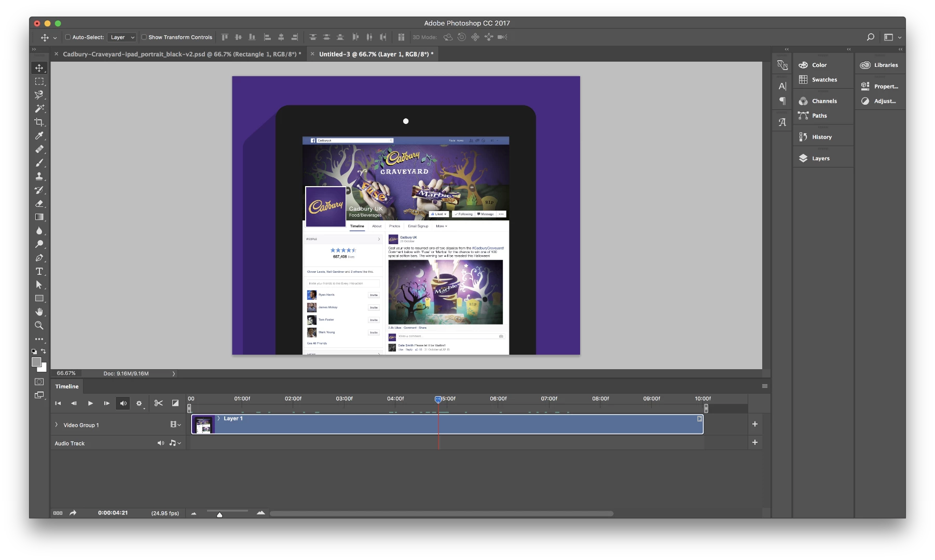
Task: Toggle audio playback mute in Timeline
Action: 123,403
